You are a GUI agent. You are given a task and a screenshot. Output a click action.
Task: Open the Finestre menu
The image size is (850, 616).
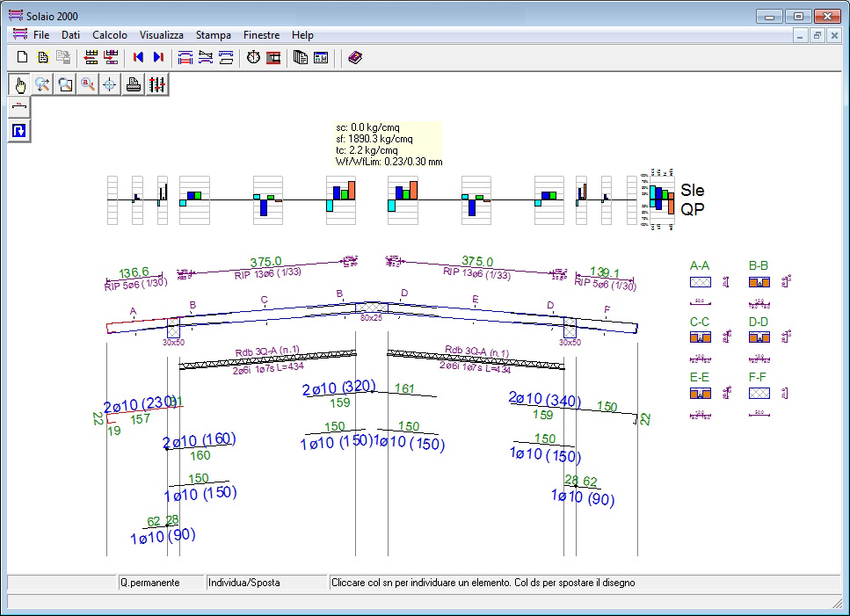coord(261,34)
